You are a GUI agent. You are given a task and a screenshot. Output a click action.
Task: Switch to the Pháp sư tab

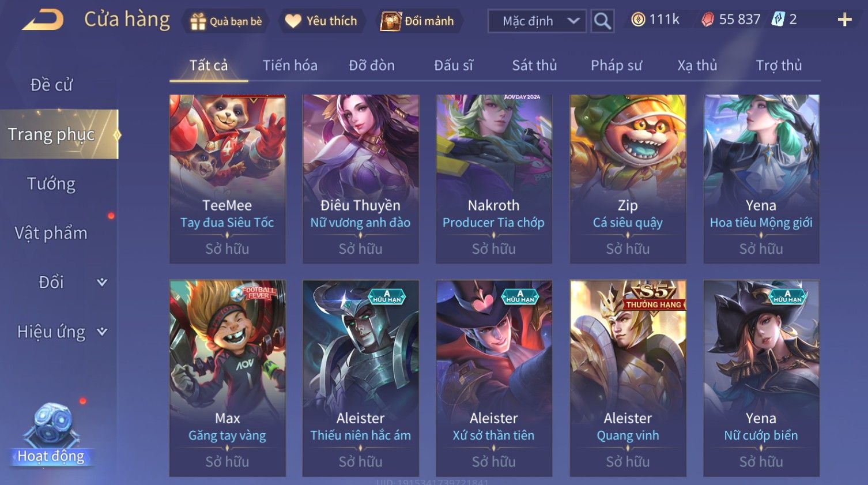616,65
